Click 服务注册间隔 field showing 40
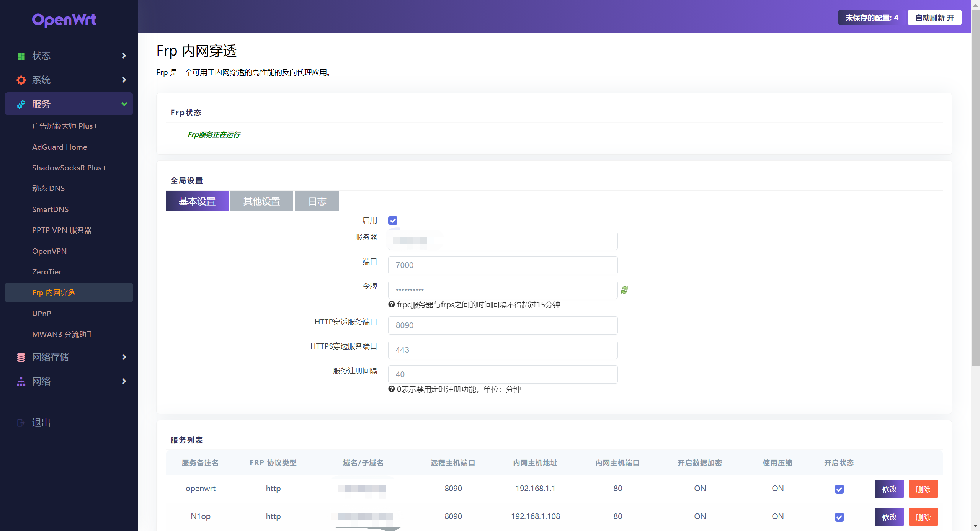 point(503,374)
